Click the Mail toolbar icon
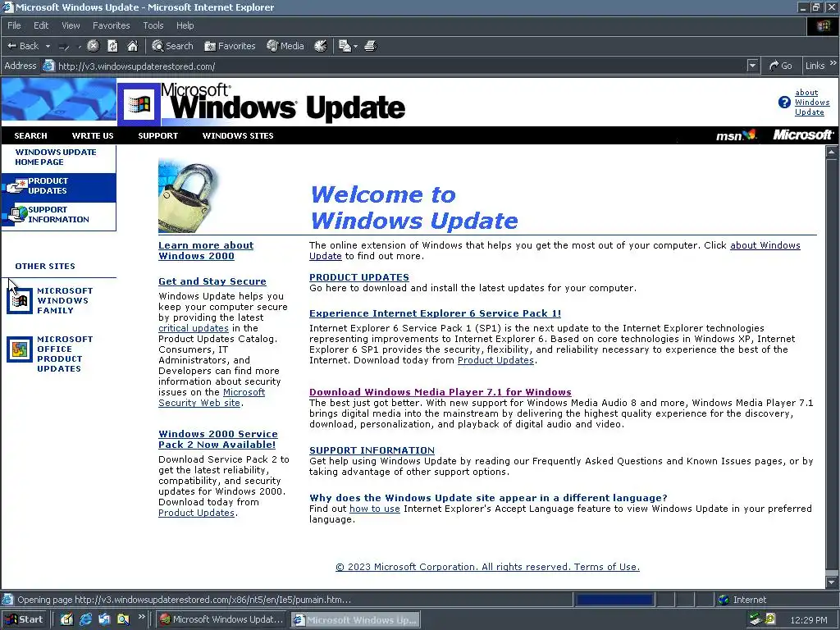Image resolution: width=840 pixels, height=630 pixels. [x=345, y=46]
